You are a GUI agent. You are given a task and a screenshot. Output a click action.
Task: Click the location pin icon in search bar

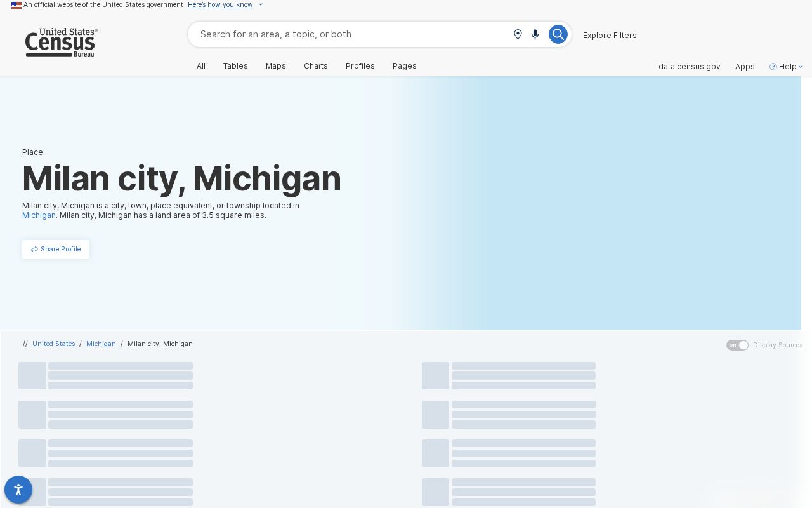(518, 34)
